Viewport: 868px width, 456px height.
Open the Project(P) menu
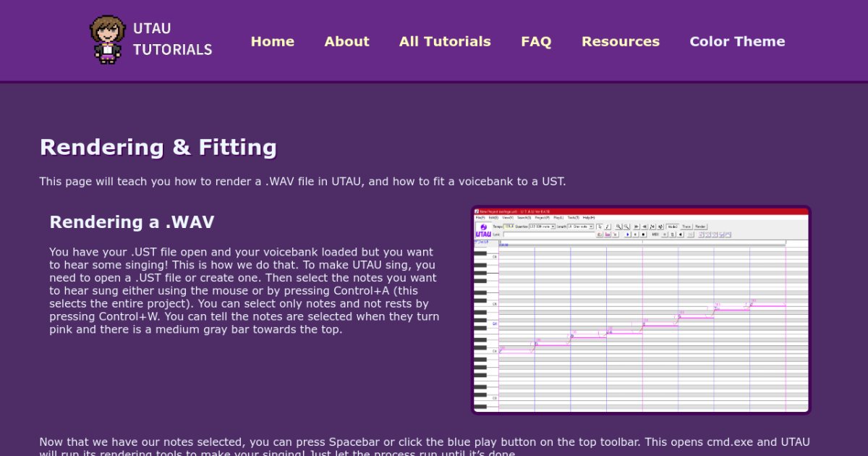click(541, 218)
